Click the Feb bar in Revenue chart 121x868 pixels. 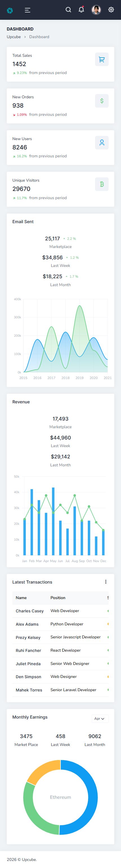click(x=32, y=522)
